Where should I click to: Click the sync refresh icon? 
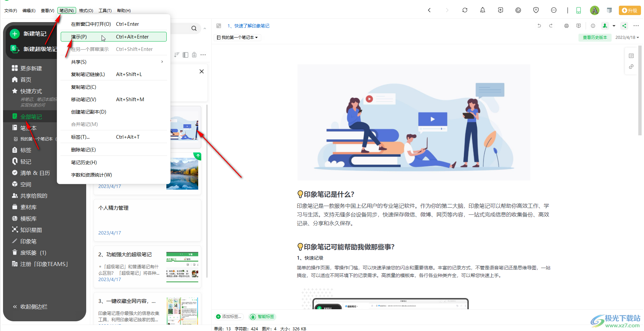coord(465,10)
